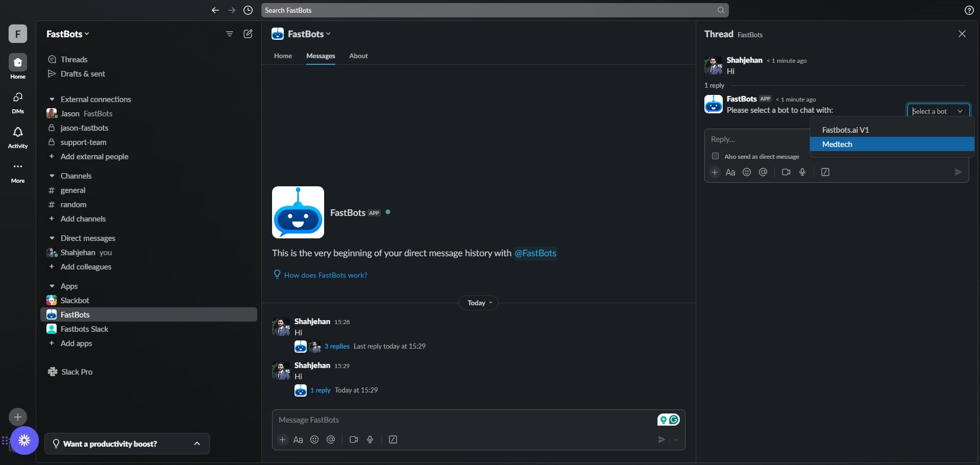This screenshot has width=980, height=465.
Task: Open the 3 replies thread link
Action: click(337, 346)
